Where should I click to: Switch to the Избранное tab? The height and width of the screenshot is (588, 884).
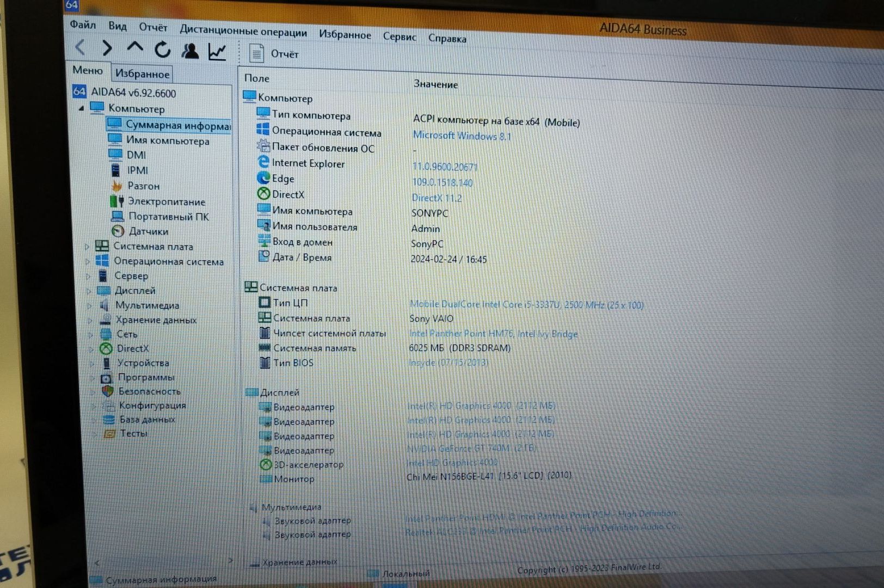tap(142, 73)
